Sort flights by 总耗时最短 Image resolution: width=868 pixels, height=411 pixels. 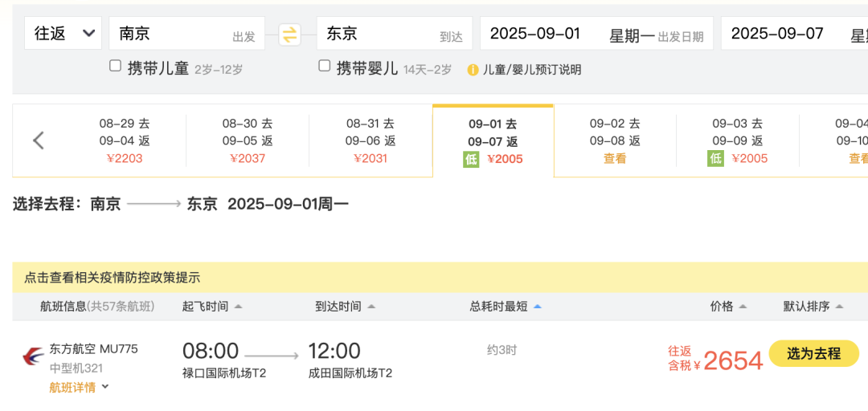[498, 307]
